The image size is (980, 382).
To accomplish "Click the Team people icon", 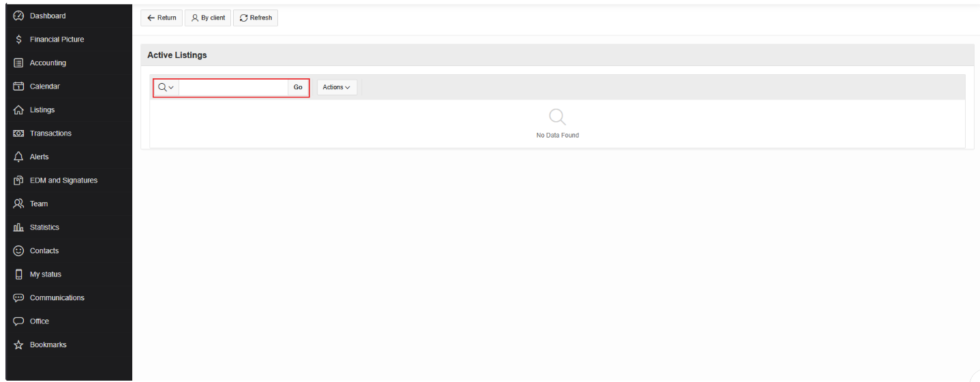I will [19, 204].
